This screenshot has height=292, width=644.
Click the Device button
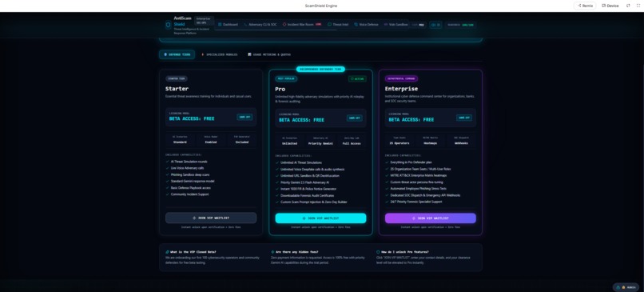610,6
